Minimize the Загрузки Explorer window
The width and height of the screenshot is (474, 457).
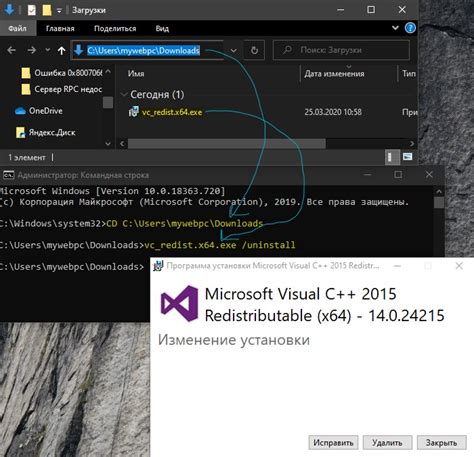coord(340,10)
